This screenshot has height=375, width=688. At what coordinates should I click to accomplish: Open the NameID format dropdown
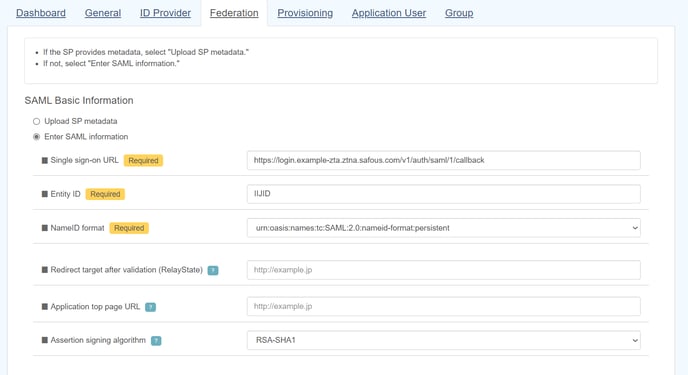click(444, 228)
